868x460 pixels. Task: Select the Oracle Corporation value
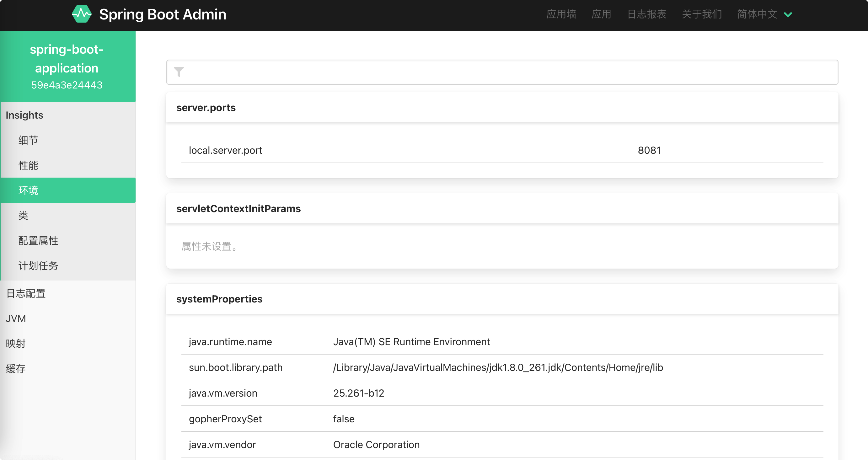pyautogui.click(x=376, y=445)
